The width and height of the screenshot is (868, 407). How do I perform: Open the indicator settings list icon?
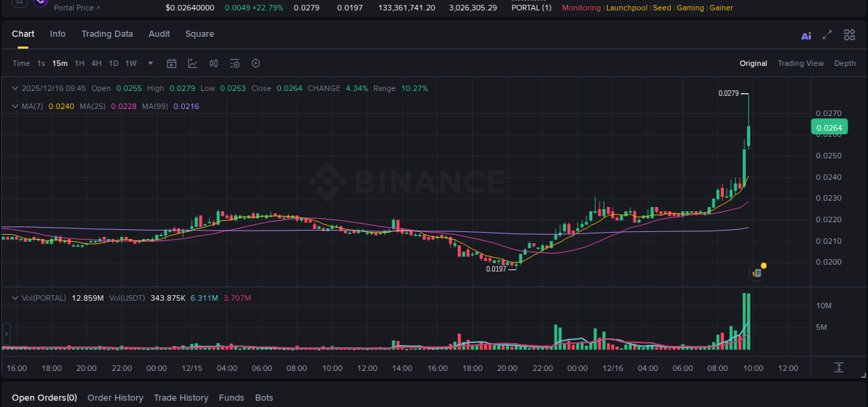click(x=234, y=63)
